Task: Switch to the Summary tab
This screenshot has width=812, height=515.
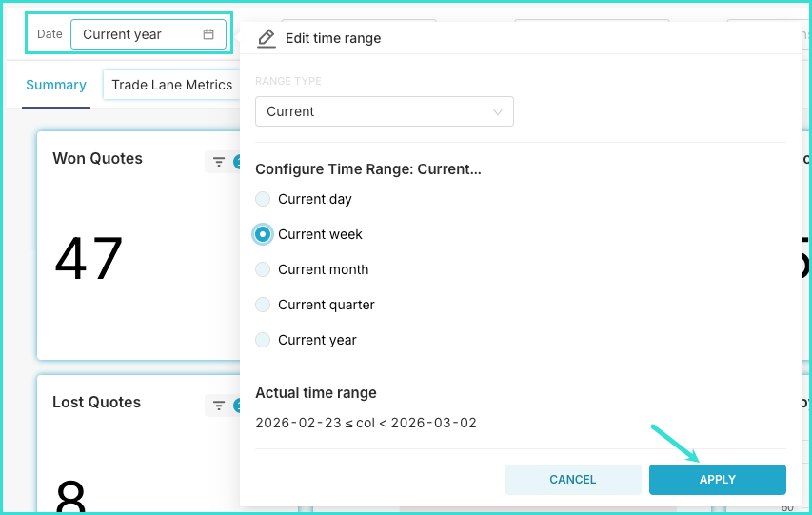Action: click(56, 85)
